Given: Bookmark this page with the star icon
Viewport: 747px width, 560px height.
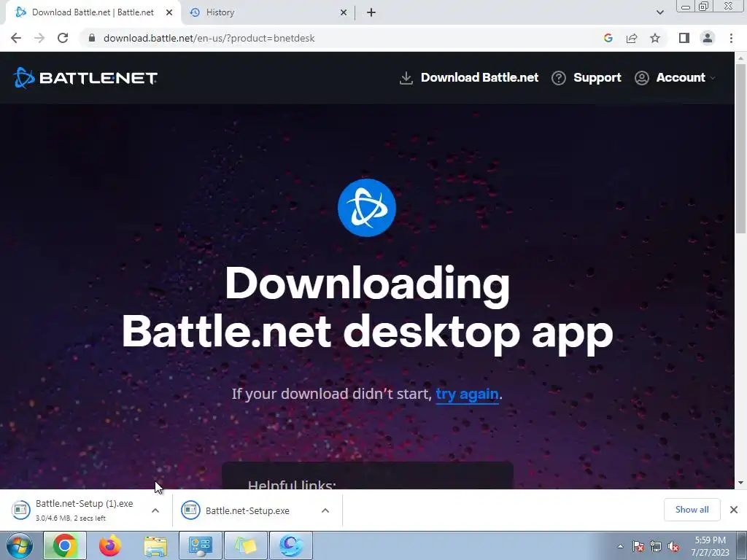Looking at the screenshot, I should 655,38.
